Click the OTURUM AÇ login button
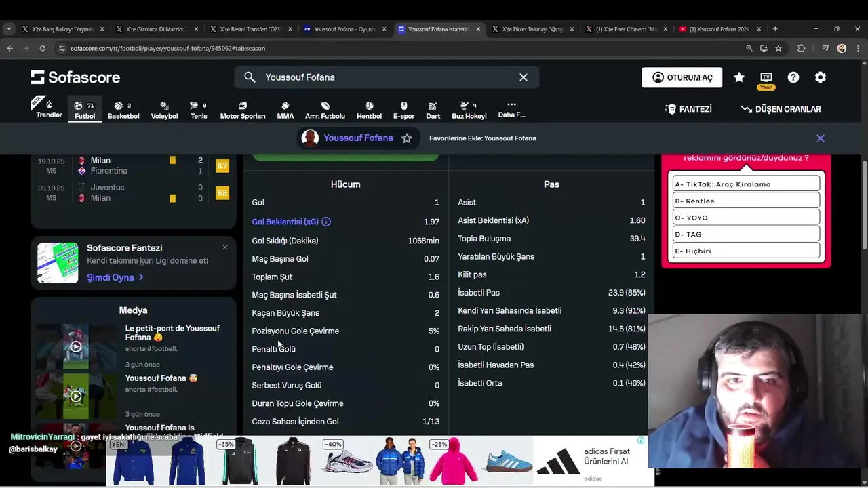This screenshot has height=488, width=868. [682, 77]
